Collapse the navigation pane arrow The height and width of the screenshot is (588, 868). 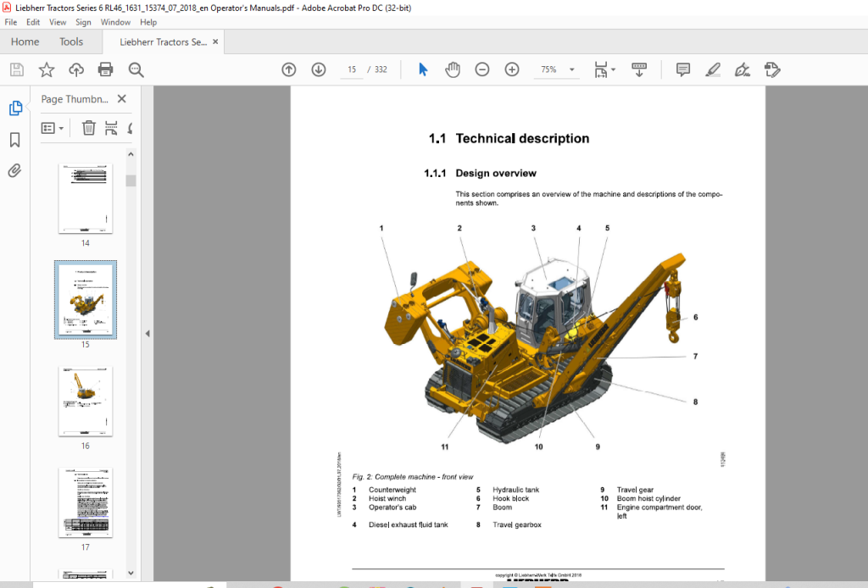tap(147, 334)
